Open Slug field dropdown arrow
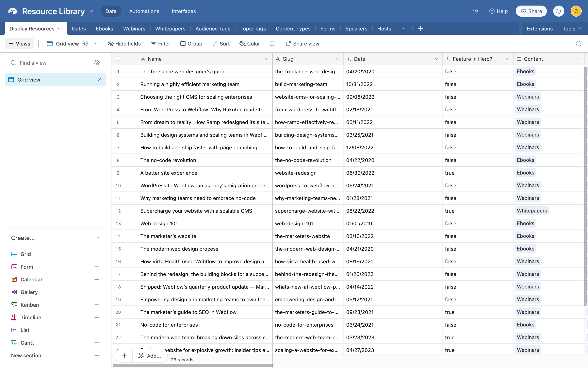 click(x=338, y=59)
